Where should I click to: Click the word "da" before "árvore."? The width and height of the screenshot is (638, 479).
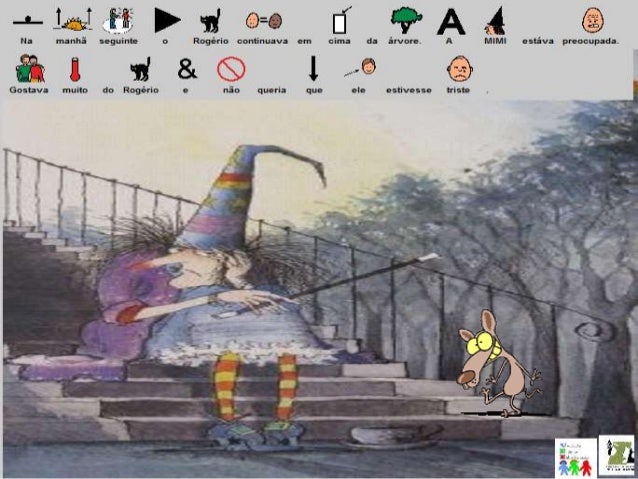(x=372, y=41)
